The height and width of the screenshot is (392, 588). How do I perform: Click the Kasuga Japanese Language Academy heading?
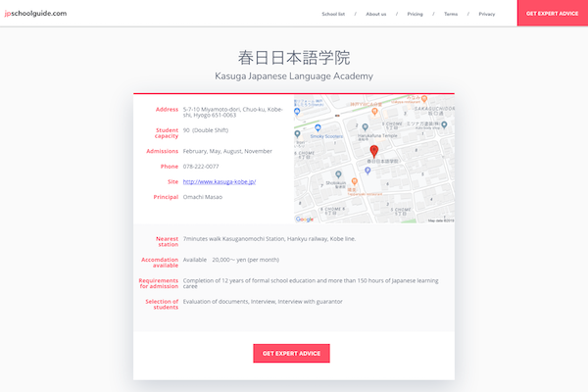point(294,75)
